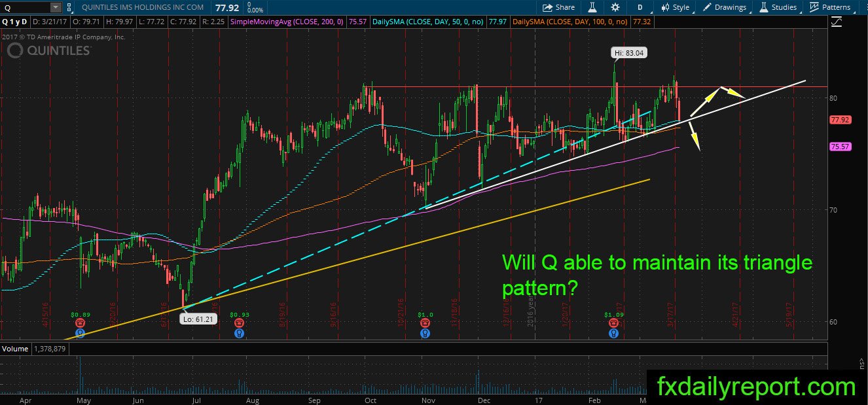The height and width of the screenshot is (405, 868).
Task: Click the DailySMA (CLOSE, DAY, 50, 0, no) label
Action: (x=428, y=22)
